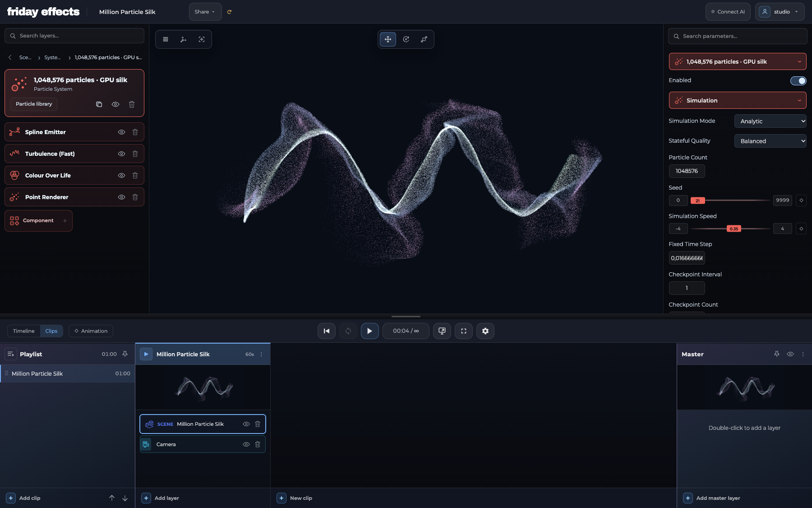This screenshot has height=508, width=812.
Task: Open the Animation tab
Action: (x=91, y=331)
